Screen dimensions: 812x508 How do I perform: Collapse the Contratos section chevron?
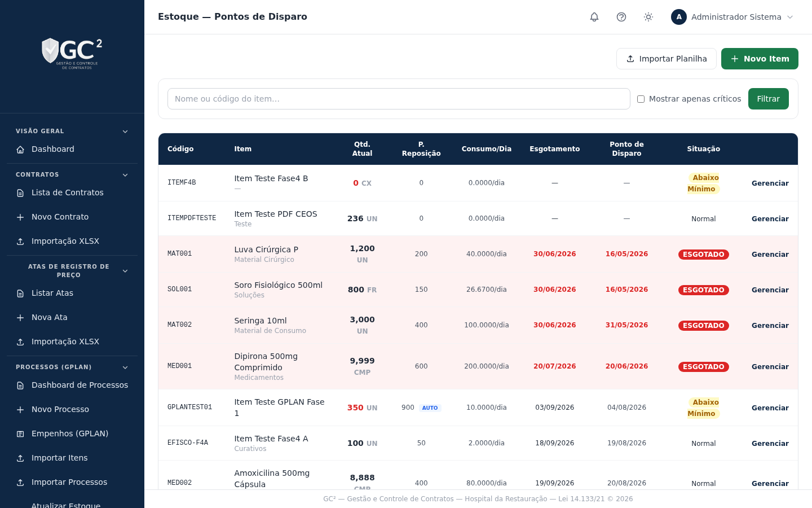(125, 175)
